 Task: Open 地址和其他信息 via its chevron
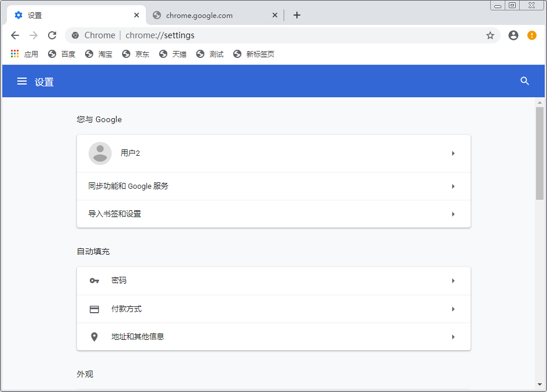(x=453, y=336)
